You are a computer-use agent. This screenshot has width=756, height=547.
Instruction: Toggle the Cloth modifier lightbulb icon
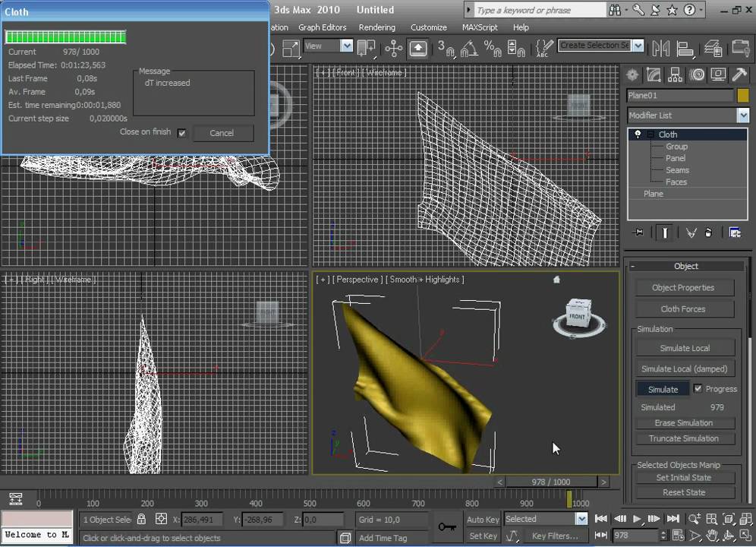(638, 134)
